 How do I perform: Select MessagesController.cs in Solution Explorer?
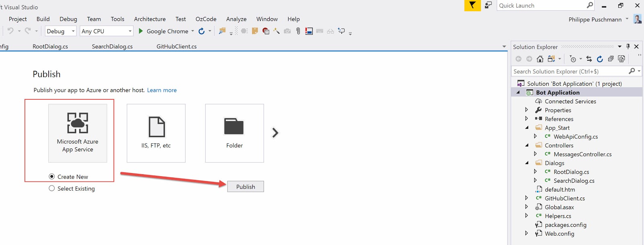click(582, 154)
